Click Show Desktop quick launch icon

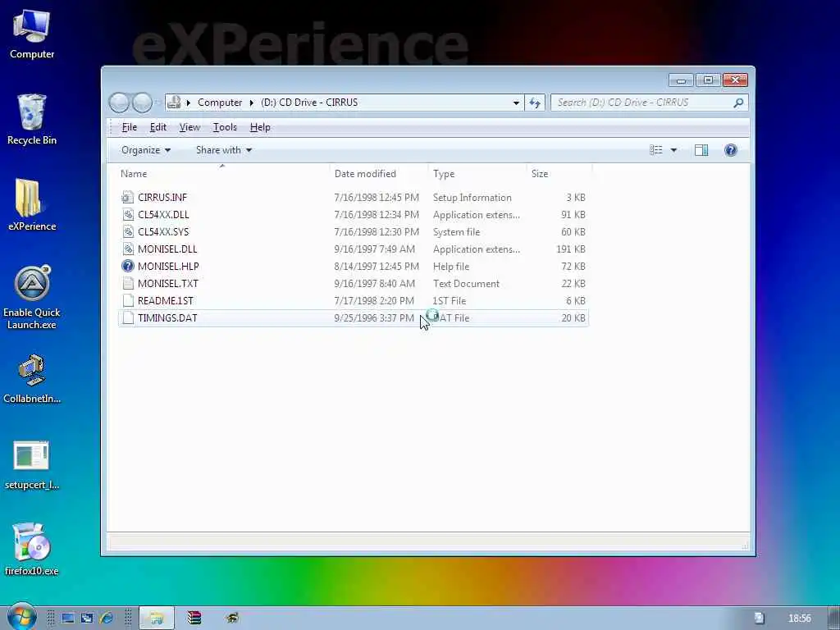click(67, 619)
